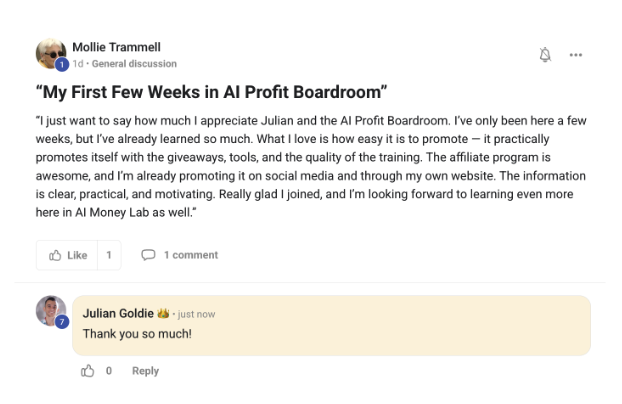622x404 pixels.
Task: Open Mollie Trammell's profile name link
Action: tap(116, 47)
